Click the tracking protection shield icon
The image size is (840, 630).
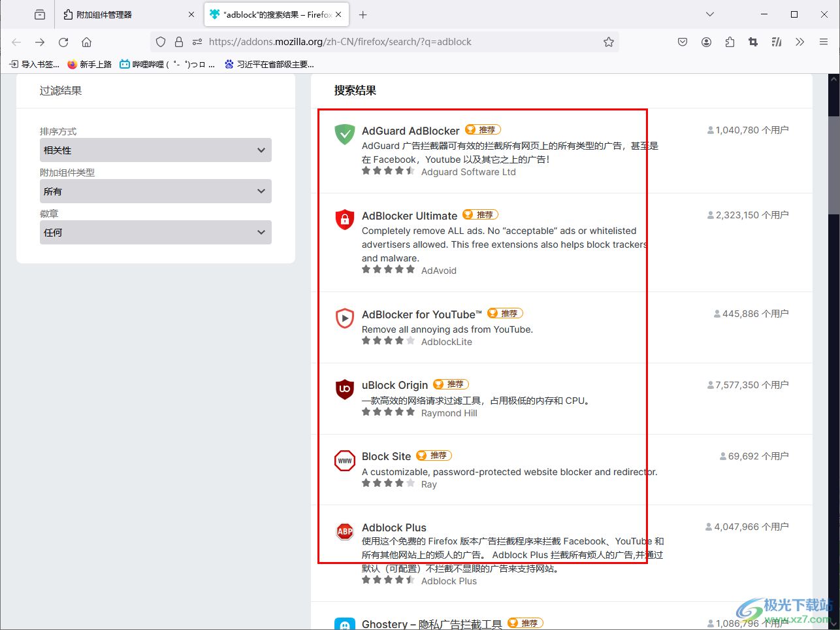pyautogui.click(x=161, y=42)
